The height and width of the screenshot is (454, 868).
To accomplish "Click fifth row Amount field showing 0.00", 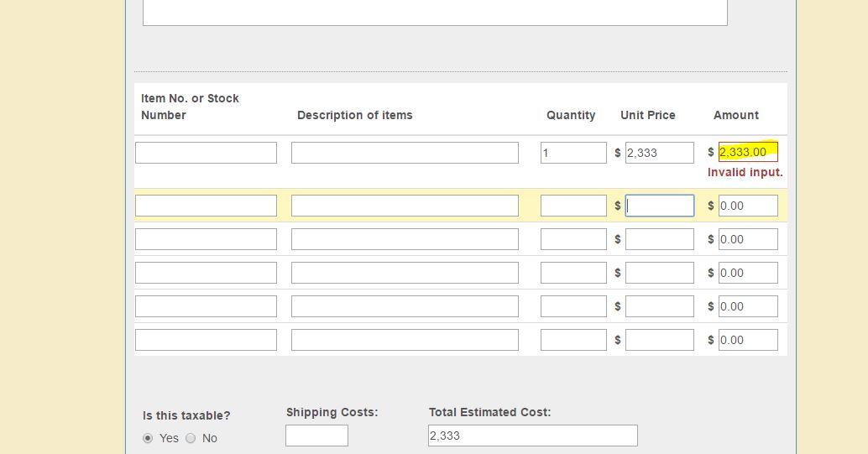I will click(748, 306).
